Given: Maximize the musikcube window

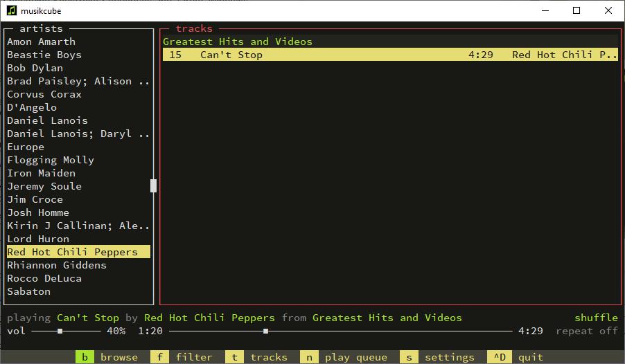Looking at the screenshot, I should click(576, 10).
